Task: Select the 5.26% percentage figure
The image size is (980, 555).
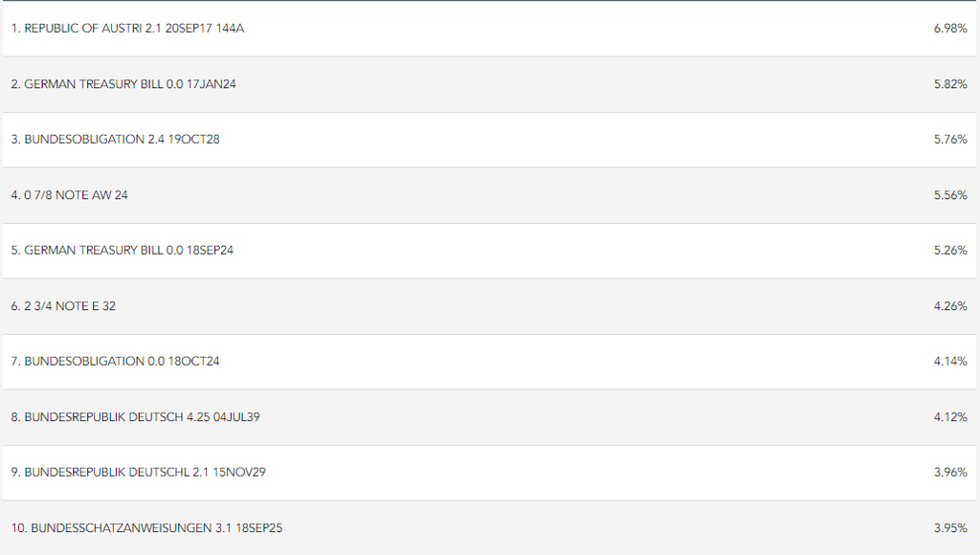Action: 950,251
